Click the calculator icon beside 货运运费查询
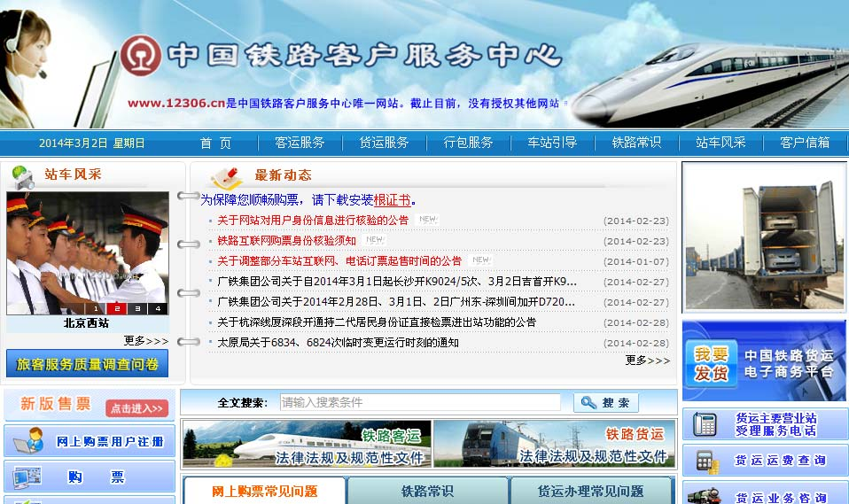The image size is (849, 504). pyautogui.click(x=706, y=461)
